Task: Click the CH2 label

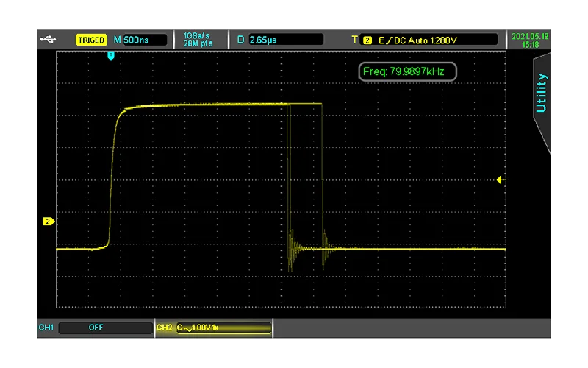Action: [164, 328]
